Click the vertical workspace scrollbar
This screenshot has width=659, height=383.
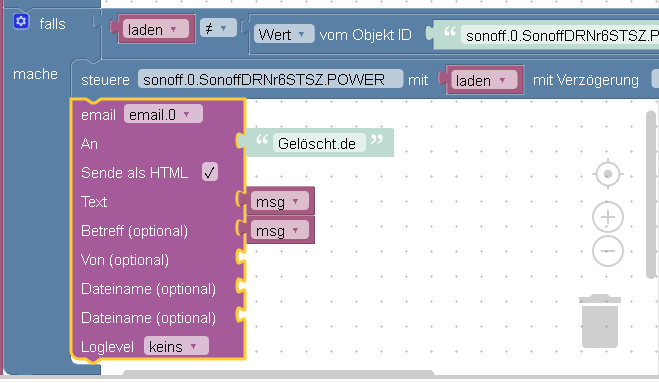click(x=651, y=194)
